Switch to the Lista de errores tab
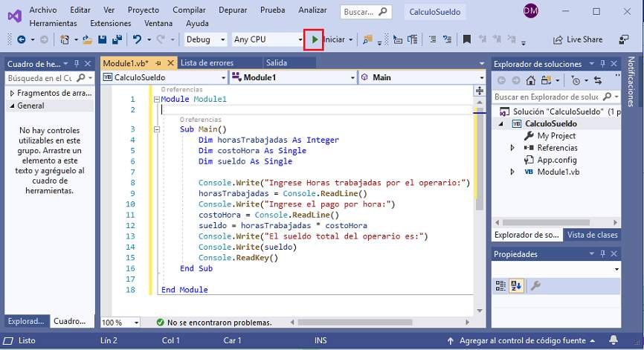The width and height of the screenshot is (644, 350). [207, 63]
